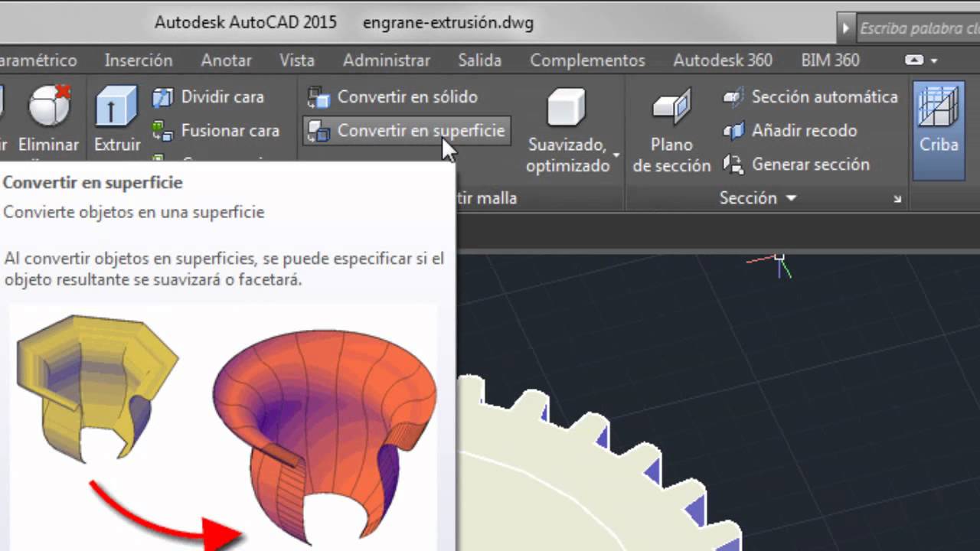Screen dimensions: 980x551
Task: Click Sección automática
Action: tap(811, 97)
